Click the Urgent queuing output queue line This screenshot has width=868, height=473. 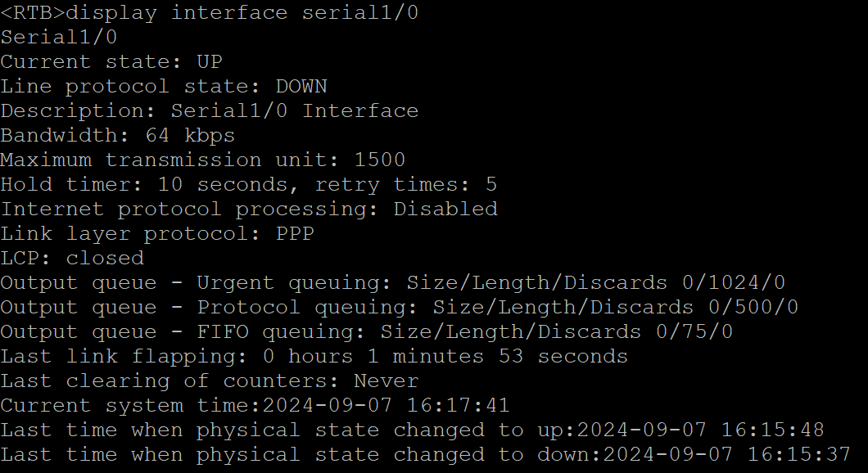click(393, 282)
